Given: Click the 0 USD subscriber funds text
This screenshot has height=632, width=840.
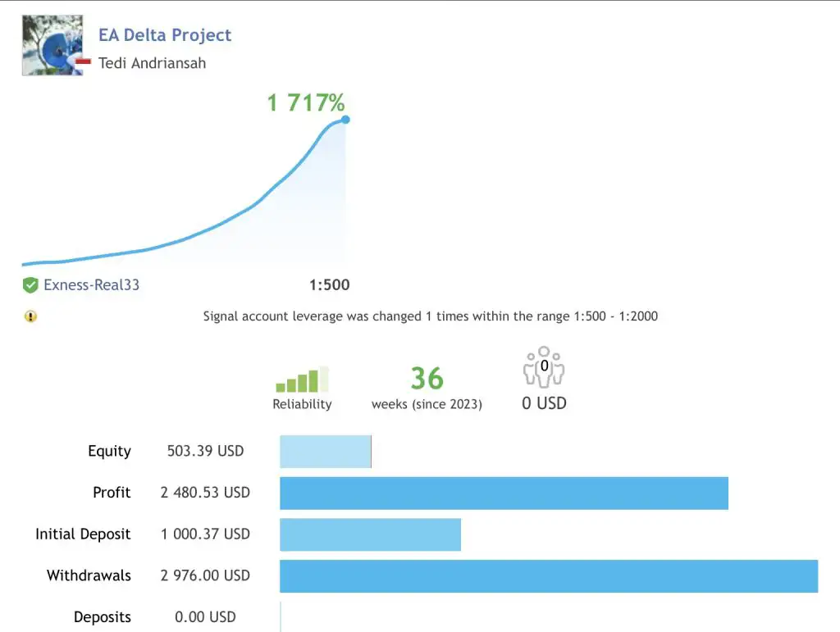Looking at the screenshot, I should pyautogui.click(x=544, y=403).
